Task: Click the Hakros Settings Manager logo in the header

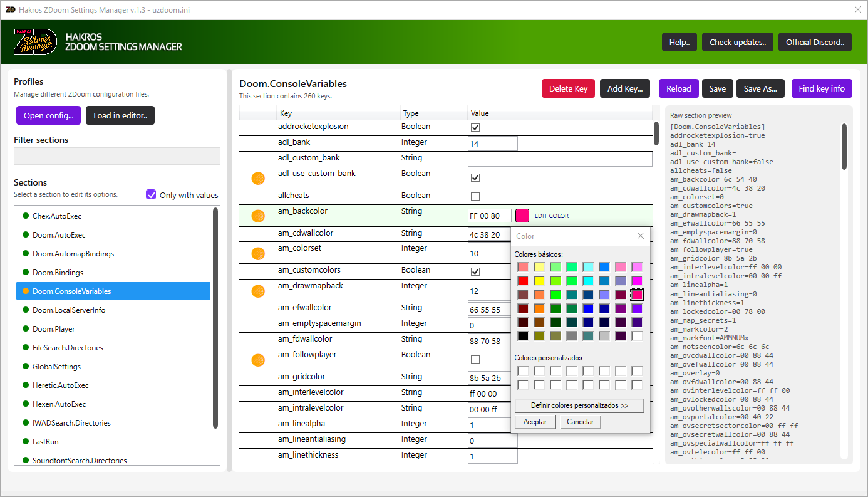Action: 35,42
